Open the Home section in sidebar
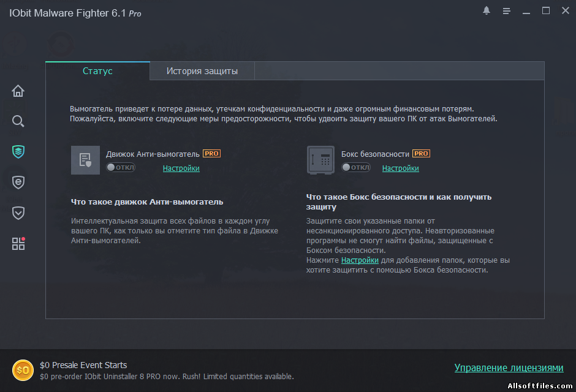 [x=18, y=91]
